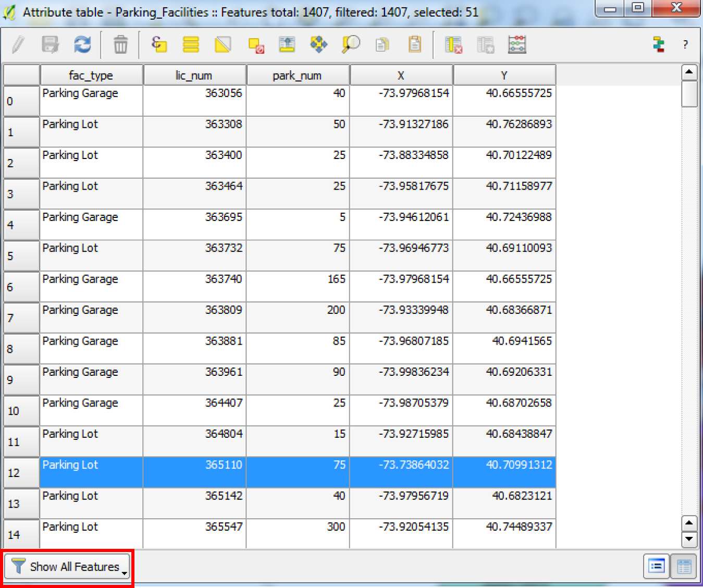Image resolution: width=703 pixels, height=588 pixels.
Task: Click the Reload table icon
Action: [82, 45]
